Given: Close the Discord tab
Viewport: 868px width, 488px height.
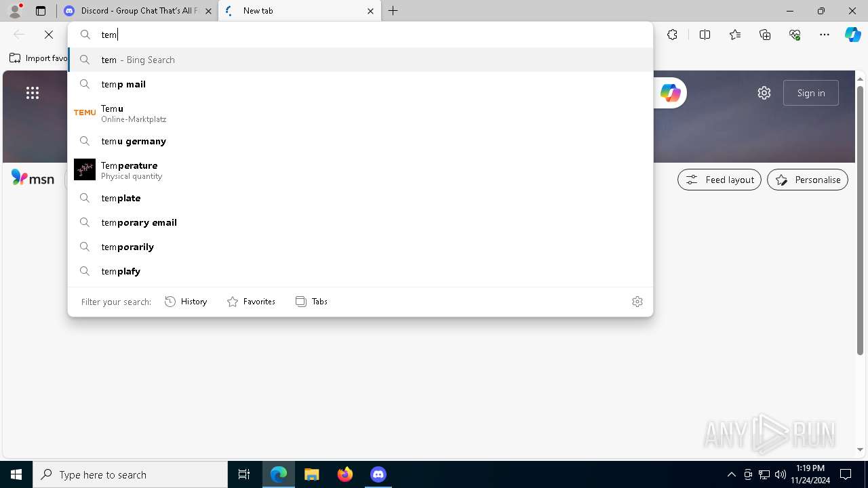Looking at the screenshot, I should point(208,11).
